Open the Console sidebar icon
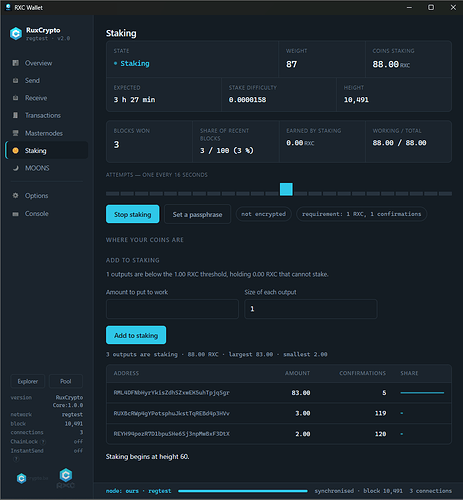The image size is (463, 500). click(15, 214)
